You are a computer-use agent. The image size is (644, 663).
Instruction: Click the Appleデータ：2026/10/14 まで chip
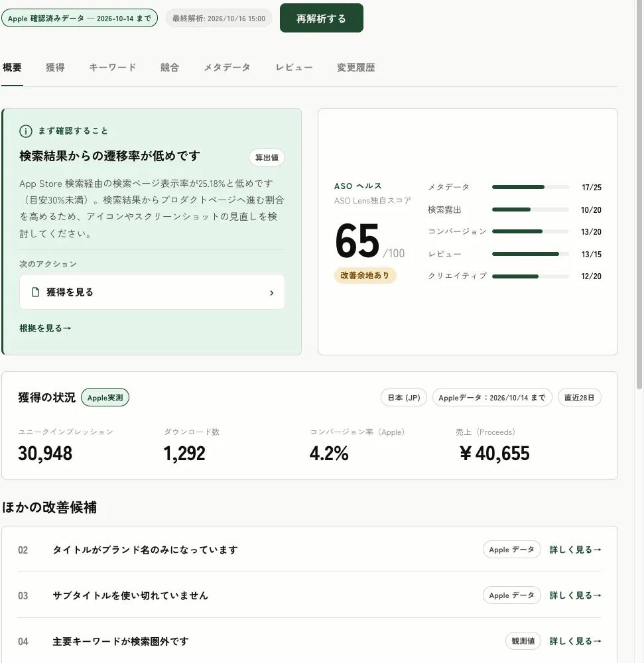[x=492, y=397]
